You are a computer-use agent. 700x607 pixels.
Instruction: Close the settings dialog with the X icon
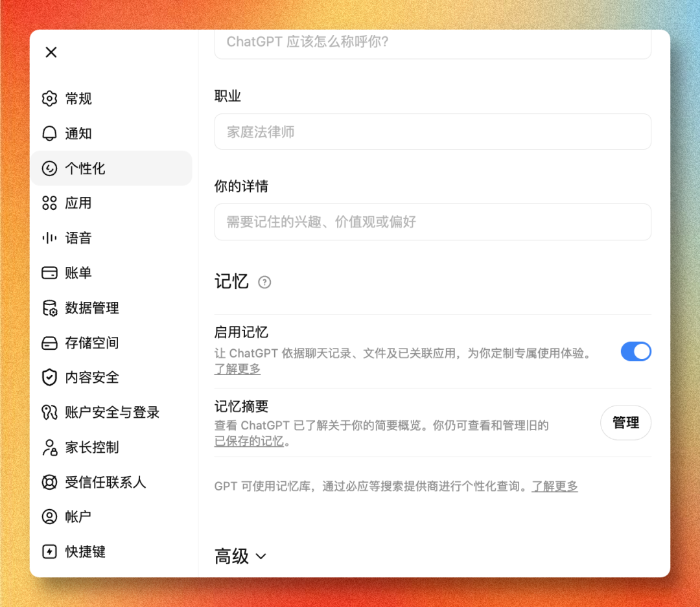pos(51,52)
